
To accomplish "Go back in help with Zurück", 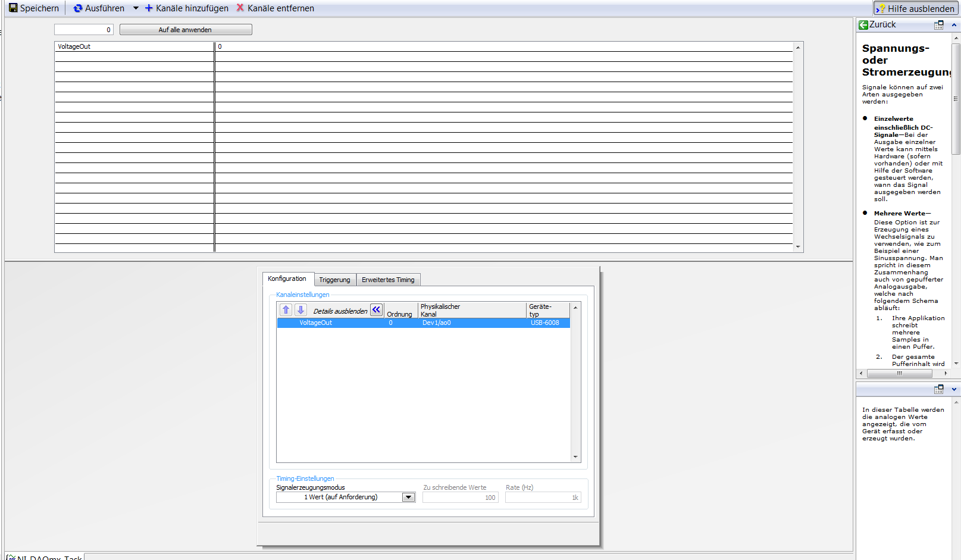I will [x=877, y=24].
